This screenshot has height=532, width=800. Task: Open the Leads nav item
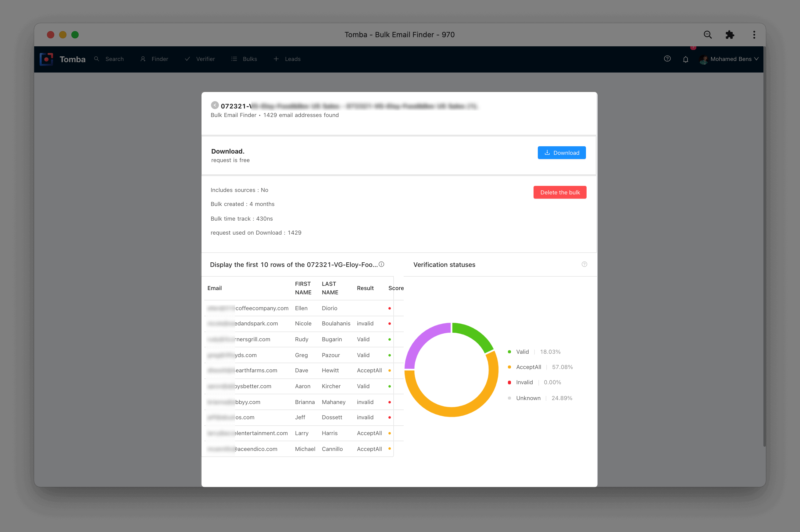click(x=287, y=59)
